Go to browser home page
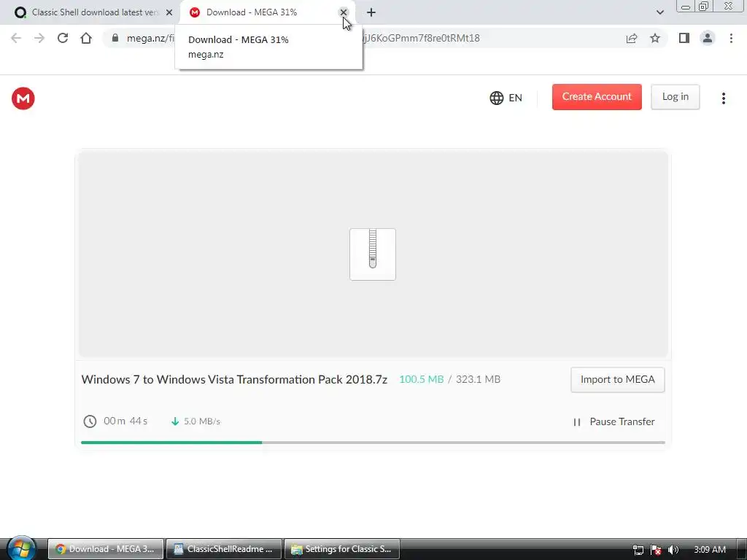The image size is (747, 560). 86,38
